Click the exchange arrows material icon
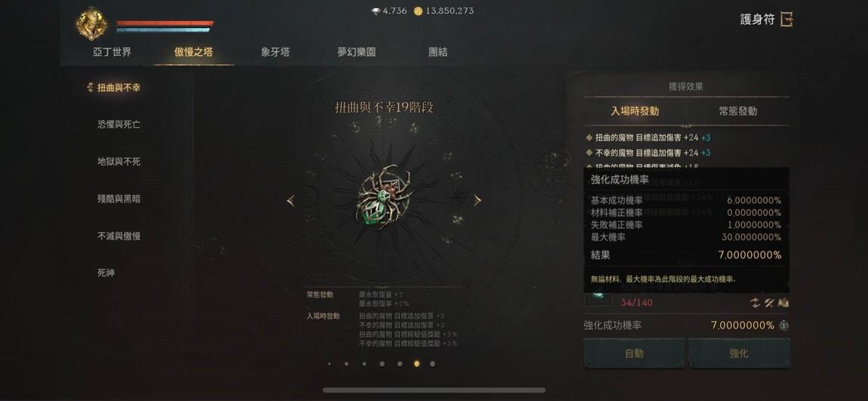 [x=755, y=302]
